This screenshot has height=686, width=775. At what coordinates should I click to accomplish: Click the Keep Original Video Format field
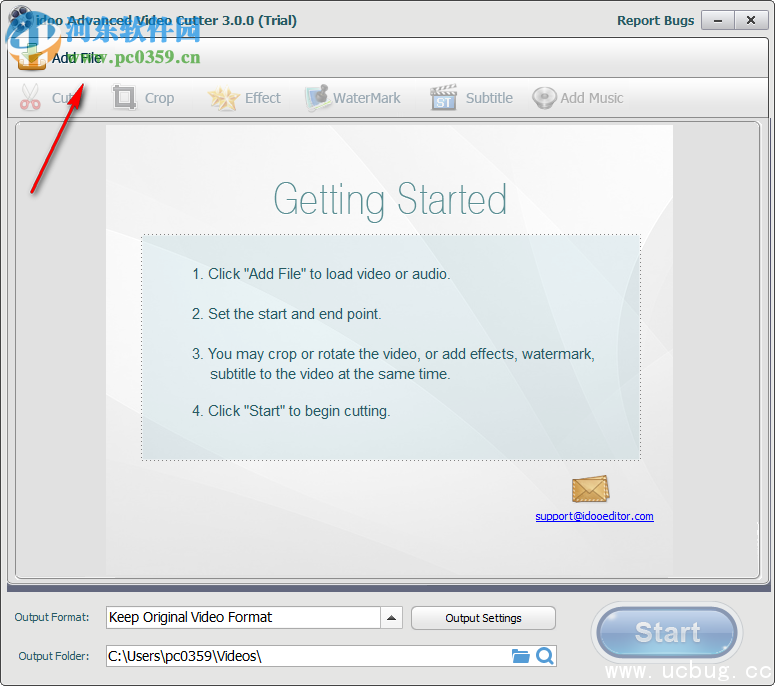(x=243, y=618)
